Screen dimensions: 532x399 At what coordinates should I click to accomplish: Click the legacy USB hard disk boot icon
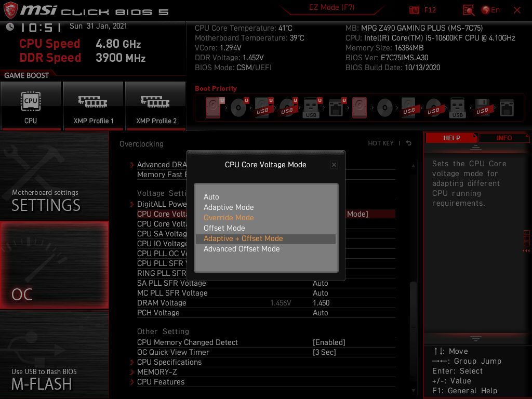[x=409, y=108]
